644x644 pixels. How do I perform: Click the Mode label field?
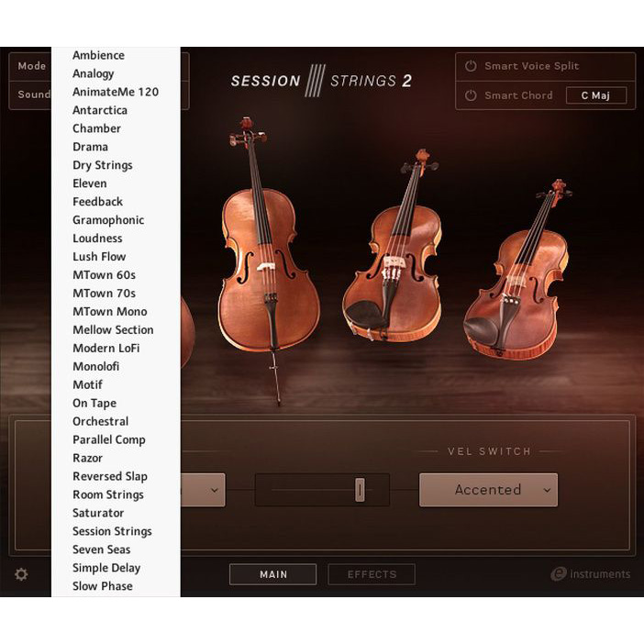pyautogui.click(x=31, y=66)
